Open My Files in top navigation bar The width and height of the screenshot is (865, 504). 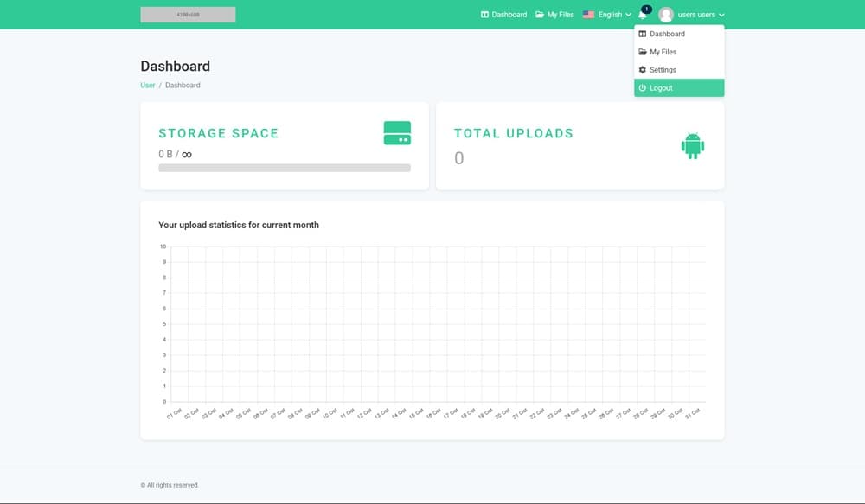(554, 15)
